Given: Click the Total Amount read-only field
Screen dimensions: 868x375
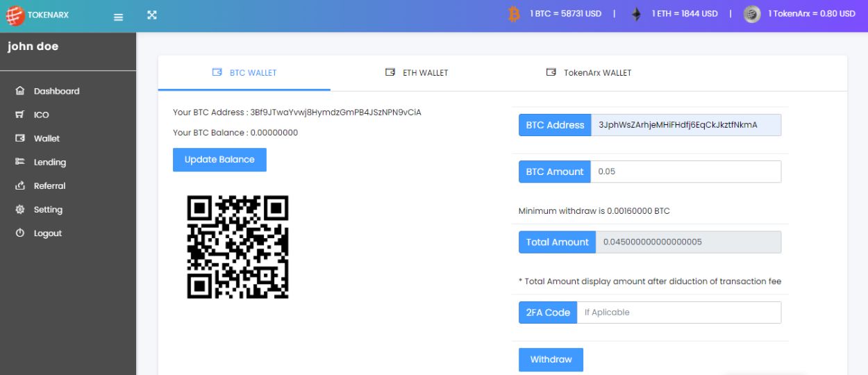Looking at the screenshot, I should [688, 242].
